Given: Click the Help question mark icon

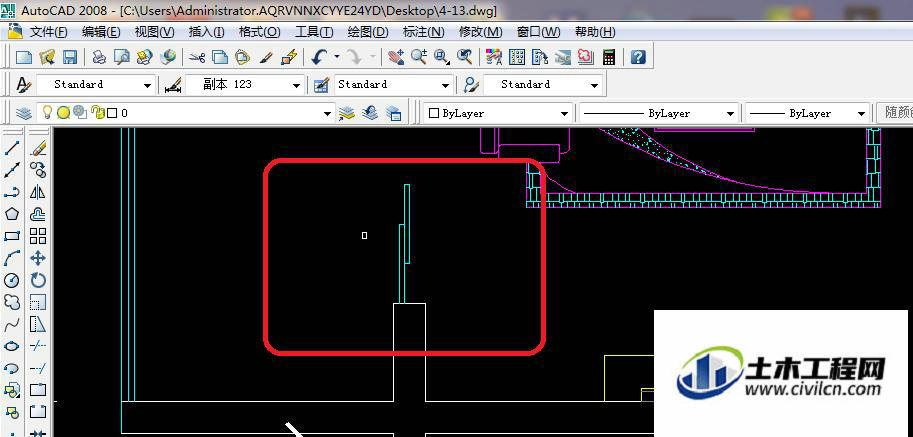Looking at the screenshot, I should pos(639,57).
